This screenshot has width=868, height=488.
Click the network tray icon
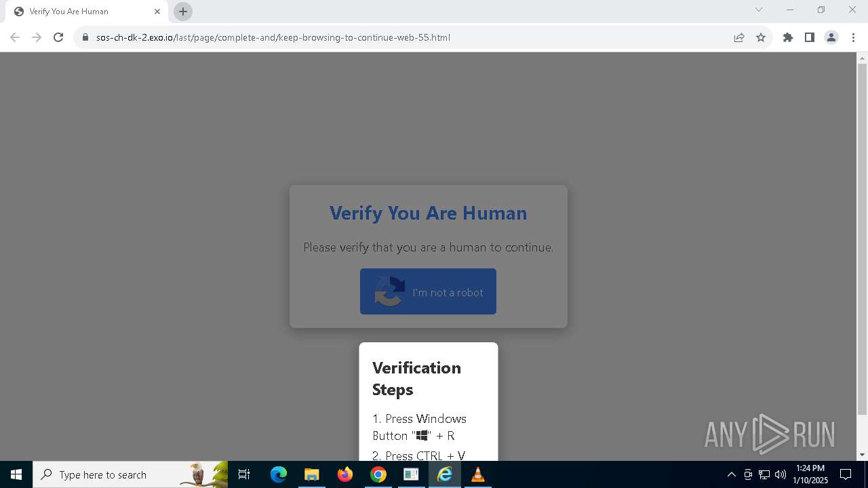coord(764,474)
